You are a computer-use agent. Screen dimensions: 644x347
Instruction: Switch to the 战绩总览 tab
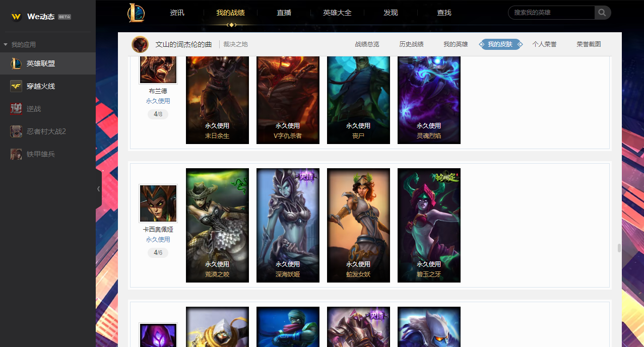click(x=367, y=44)
